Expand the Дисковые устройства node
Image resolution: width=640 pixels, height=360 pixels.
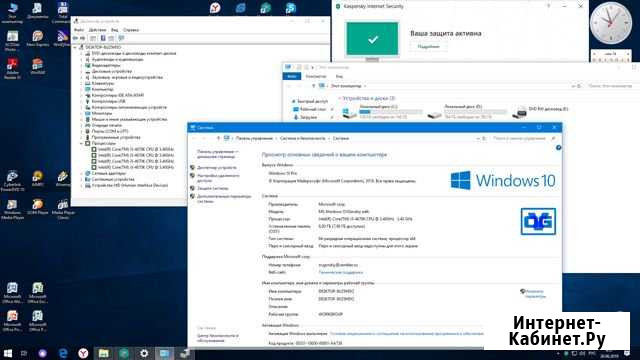(82, 71)
